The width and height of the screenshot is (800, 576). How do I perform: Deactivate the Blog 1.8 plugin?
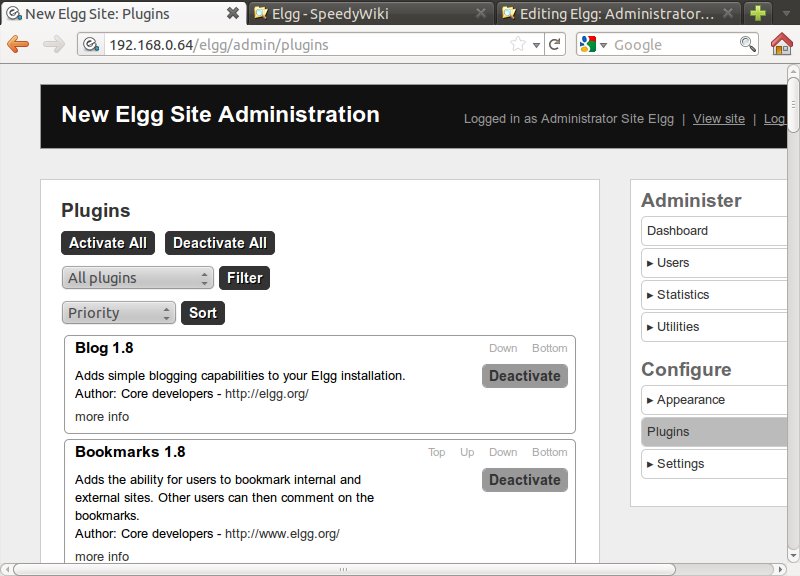pyautogui.click(x=524, y=376)
